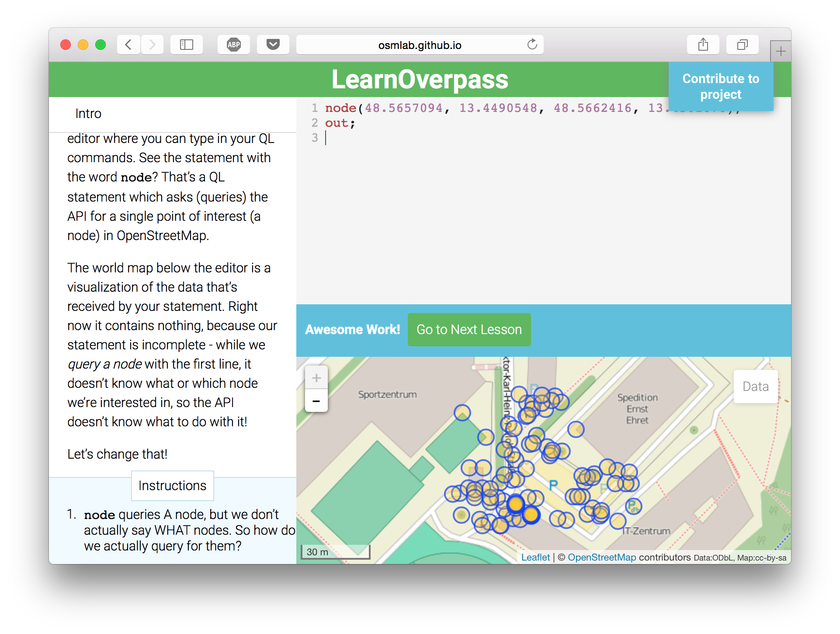Click the green fullscreen window button
Image resolution: width=840 pixels, height=634 pixels.
coord(101,45)
